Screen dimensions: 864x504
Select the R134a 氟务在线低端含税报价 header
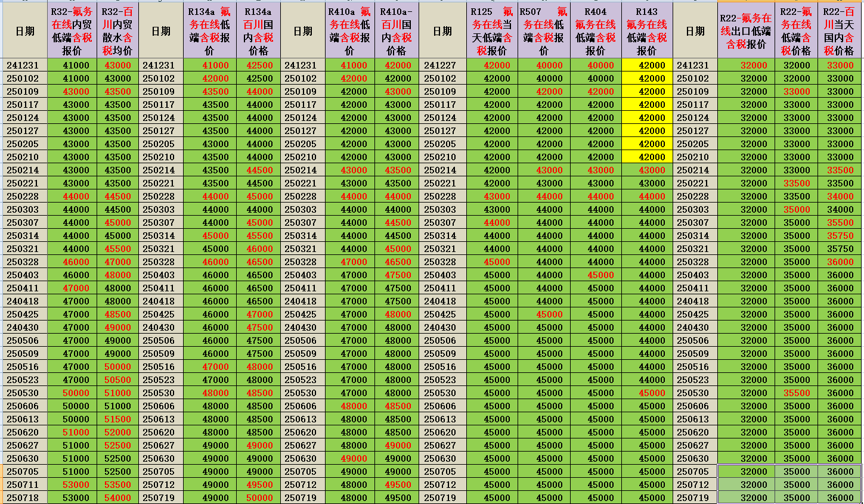209,31
